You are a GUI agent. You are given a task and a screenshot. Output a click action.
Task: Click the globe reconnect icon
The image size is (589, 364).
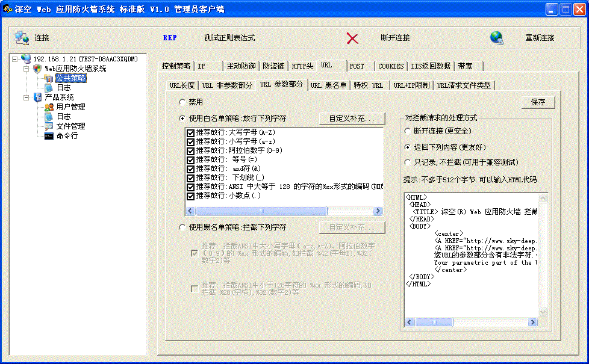pos(497,37)
